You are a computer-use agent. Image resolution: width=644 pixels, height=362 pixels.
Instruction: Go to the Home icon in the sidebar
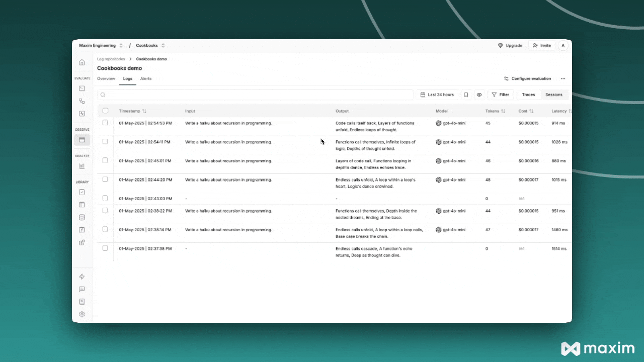[82, 62]
